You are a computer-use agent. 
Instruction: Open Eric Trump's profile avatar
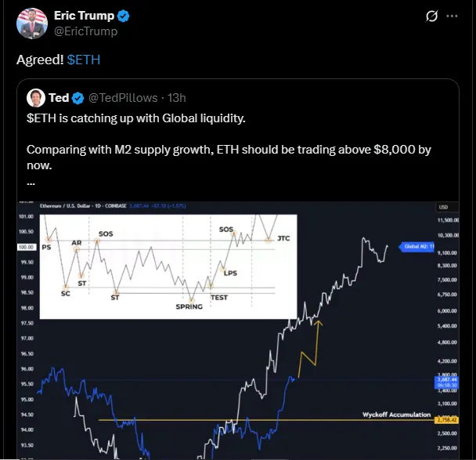(31, 24)
